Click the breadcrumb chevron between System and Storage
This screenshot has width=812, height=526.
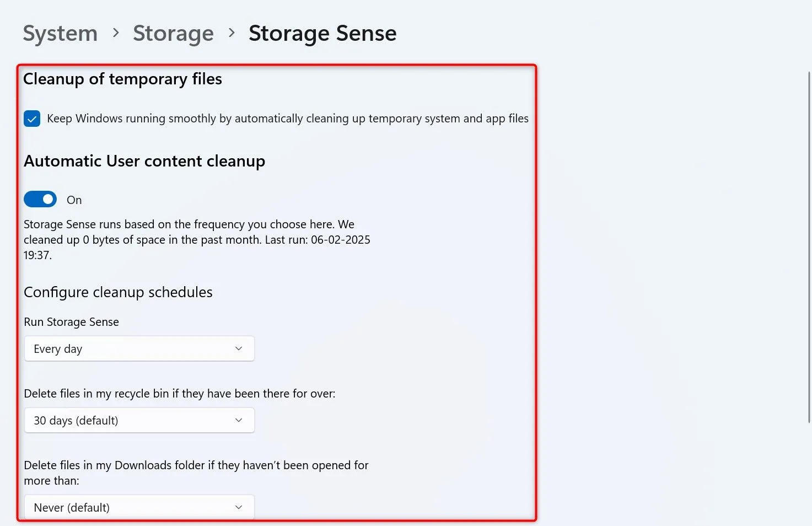[116, 33]
